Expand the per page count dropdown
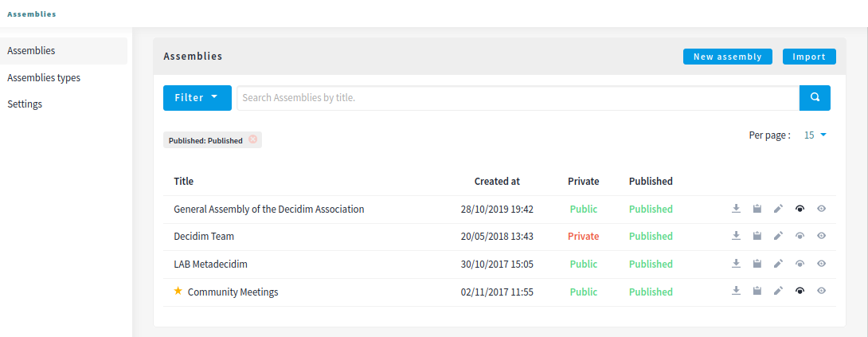The width and height of the screenshot is (868, 337). point(815,135)
